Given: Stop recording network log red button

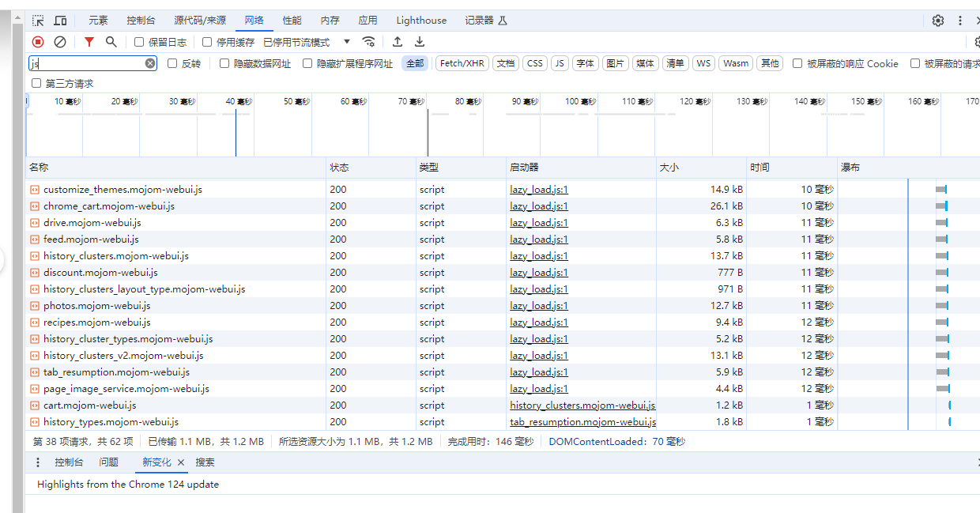Looking at the screenshot, I should pos(38,42).
